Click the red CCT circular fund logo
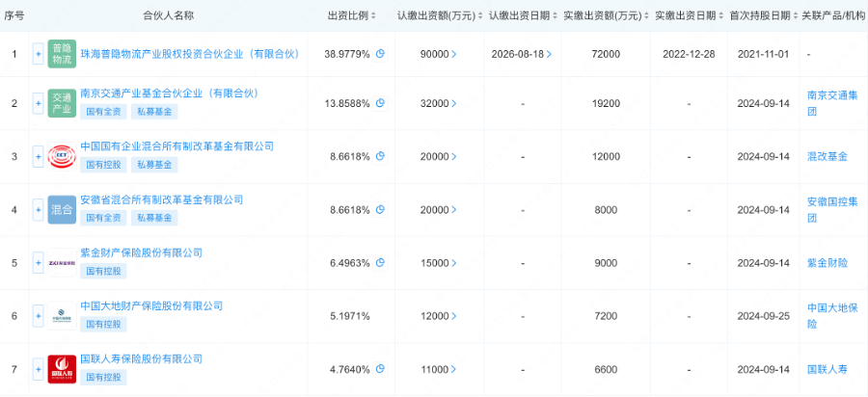This screenshot has height=397, width=868. pyautogui.click(x=62, y=156)
